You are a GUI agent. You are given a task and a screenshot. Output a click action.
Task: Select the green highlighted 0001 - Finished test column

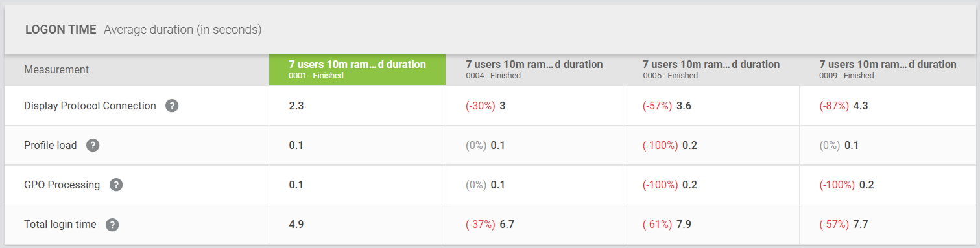[357, 69]
